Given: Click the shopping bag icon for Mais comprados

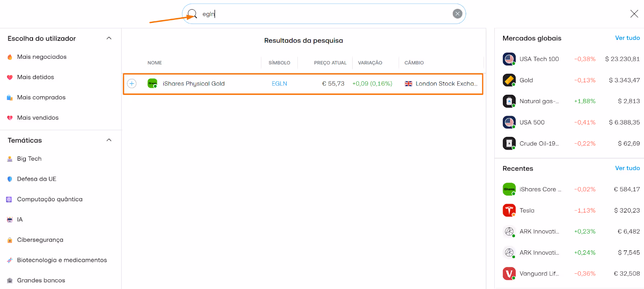Looking at the screenshot, I should tap(10, 97).
